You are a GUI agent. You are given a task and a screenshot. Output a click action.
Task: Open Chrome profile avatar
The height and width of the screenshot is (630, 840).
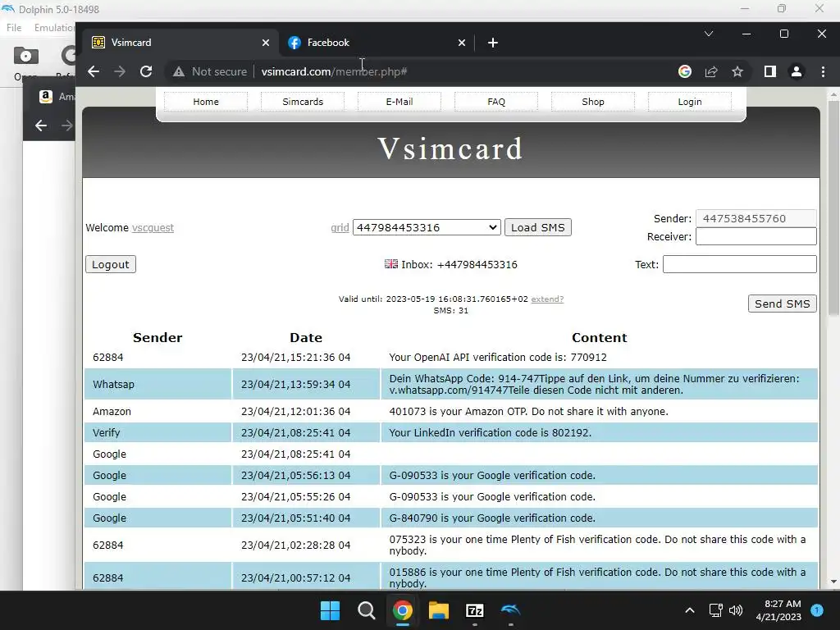point(797,71)
